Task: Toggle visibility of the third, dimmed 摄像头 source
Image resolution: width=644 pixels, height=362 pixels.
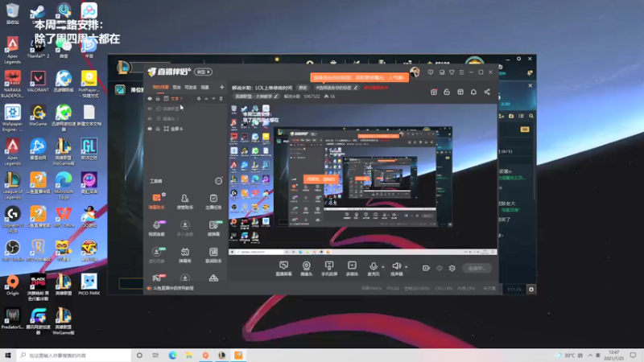Action: point(150,118)
